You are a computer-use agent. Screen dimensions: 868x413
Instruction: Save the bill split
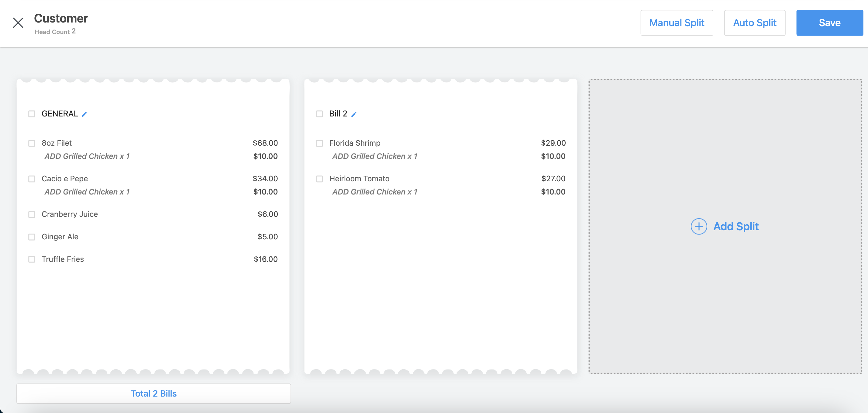pos(829,23)
